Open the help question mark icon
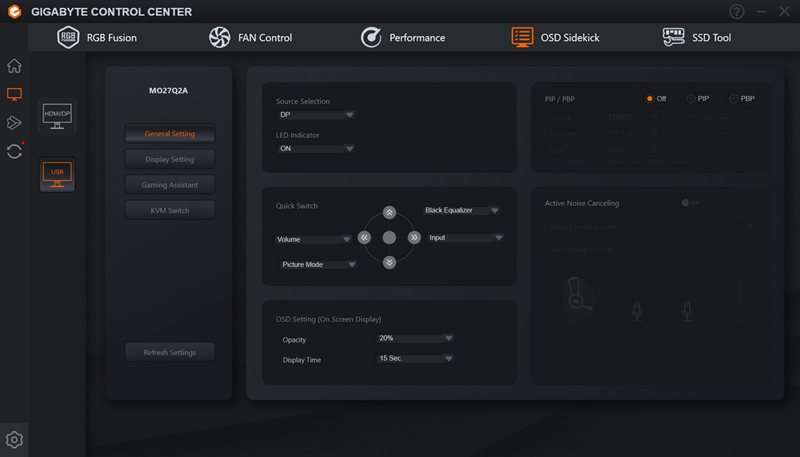This screenshot has width=800, height=457. [737, 11]
